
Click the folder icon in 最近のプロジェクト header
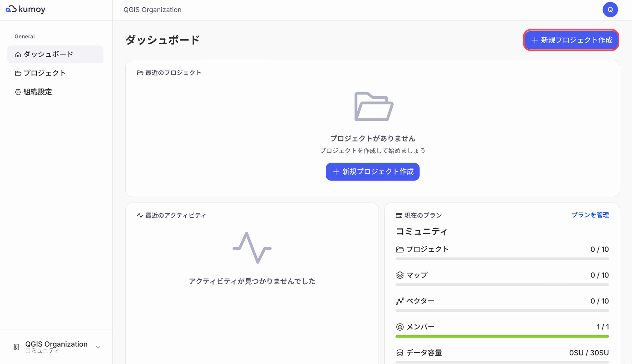(x=140, y=73)
